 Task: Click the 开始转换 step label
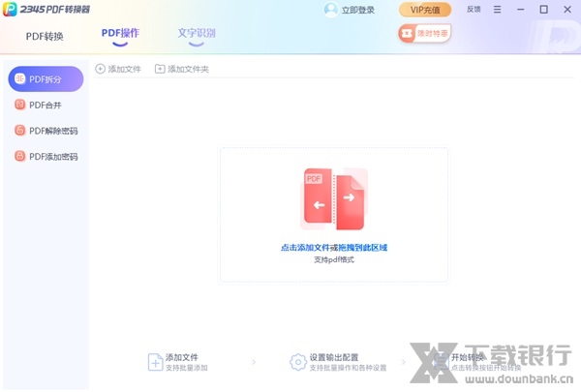468,357
